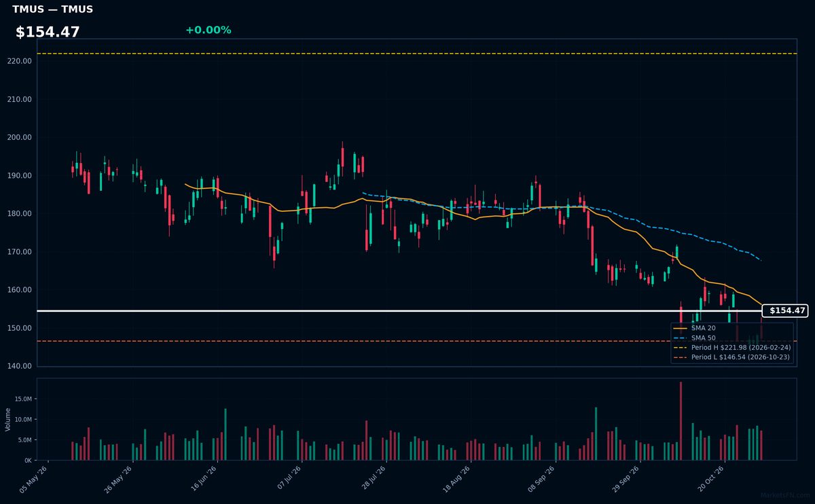The image size is (815, 504).
Task: Click Period L $146.54 legend entry
Action: pos(731,357)
